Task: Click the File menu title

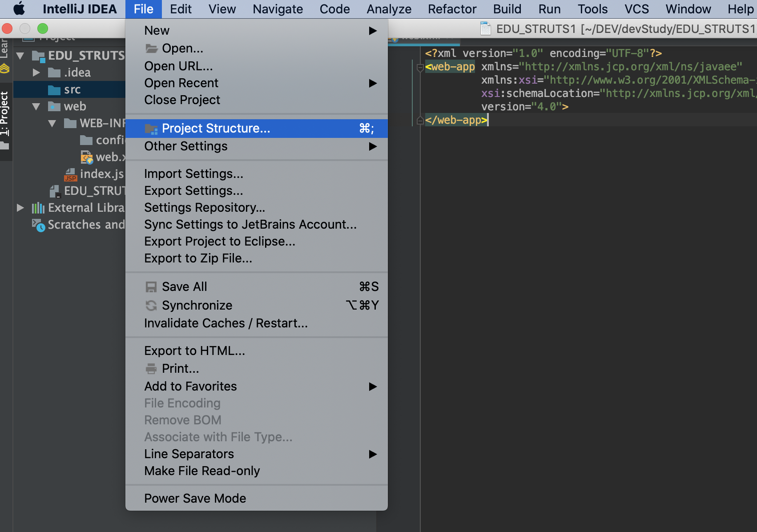Action: tap(143, 9)
